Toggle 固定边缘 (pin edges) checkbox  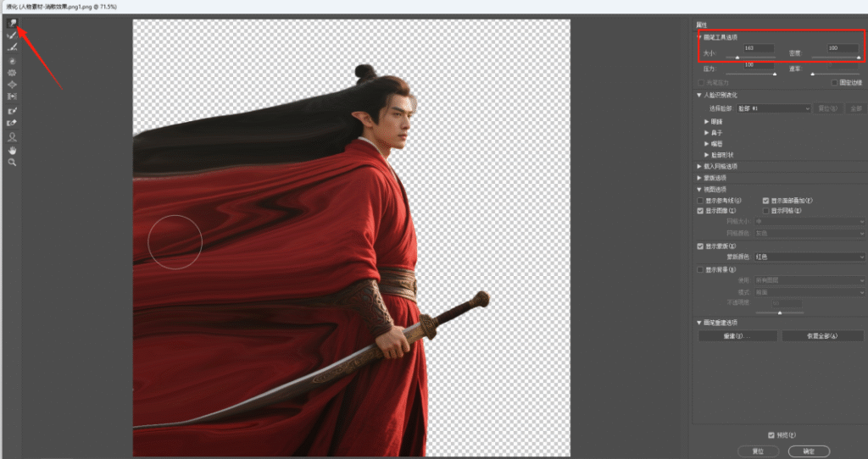click(834, 83)
